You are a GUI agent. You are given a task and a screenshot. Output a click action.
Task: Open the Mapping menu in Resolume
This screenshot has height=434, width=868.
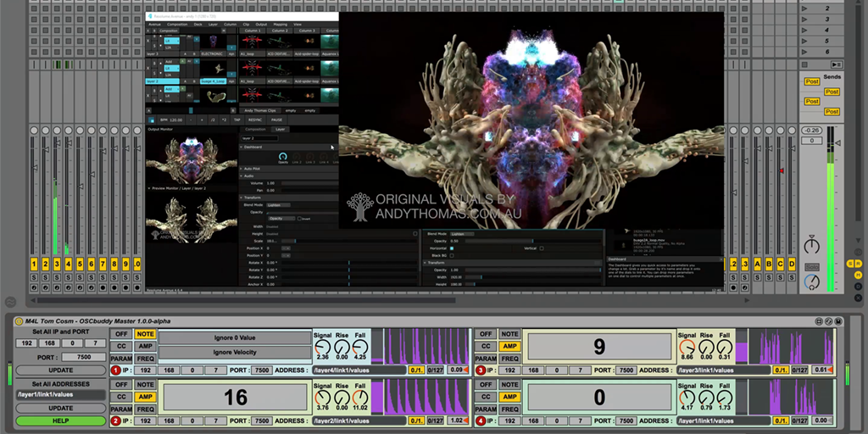coord(280,25)
